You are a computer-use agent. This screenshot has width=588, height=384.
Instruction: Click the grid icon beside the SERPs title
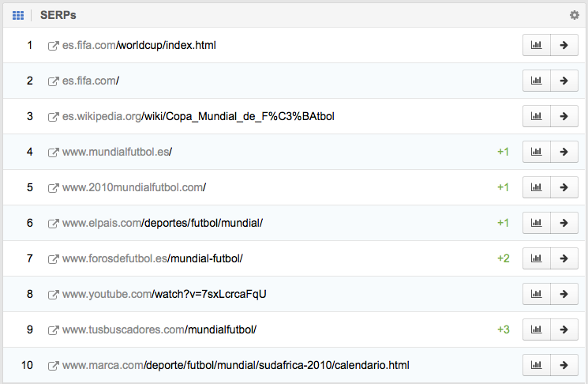[18, 15]
